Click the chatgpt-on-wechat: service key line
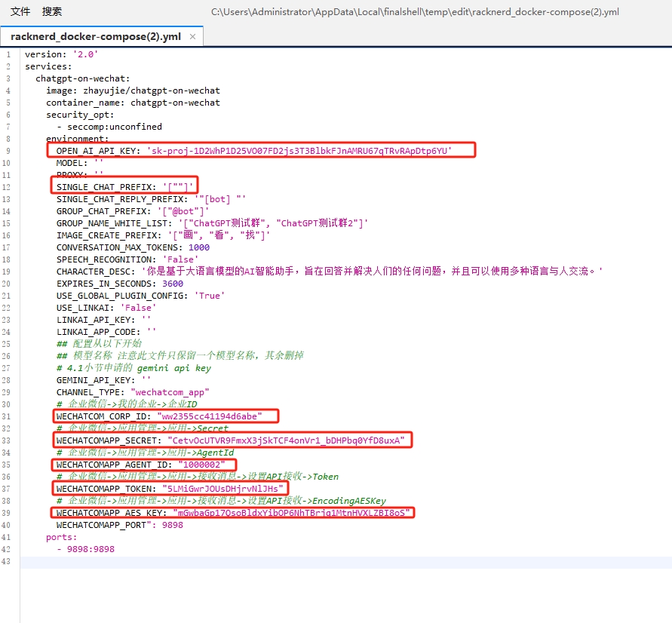 pyautogui.click(x=83, y=78)
